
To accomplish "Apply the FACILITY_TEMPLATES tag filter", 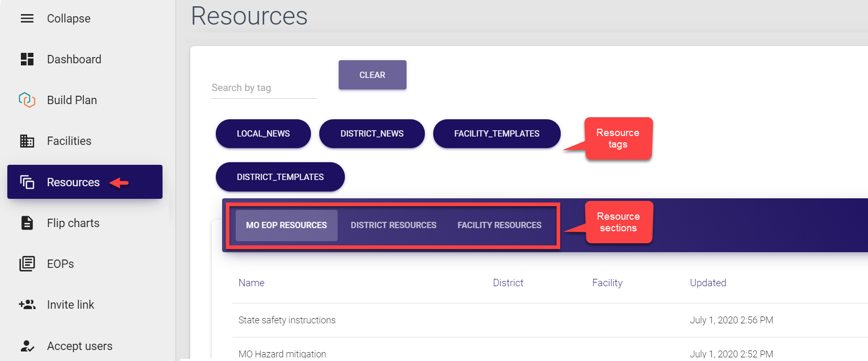I will (x=496, y=134).
